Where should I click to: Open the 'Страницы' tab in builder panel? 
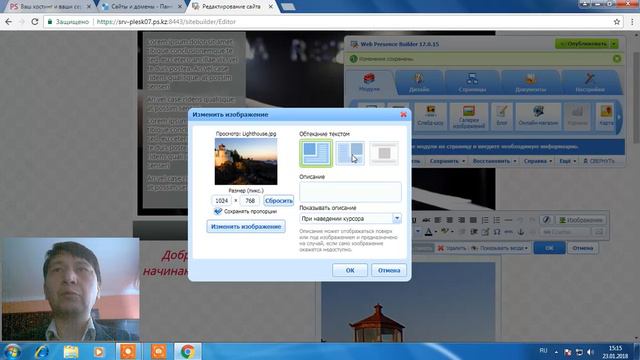[x=472, y=82]
